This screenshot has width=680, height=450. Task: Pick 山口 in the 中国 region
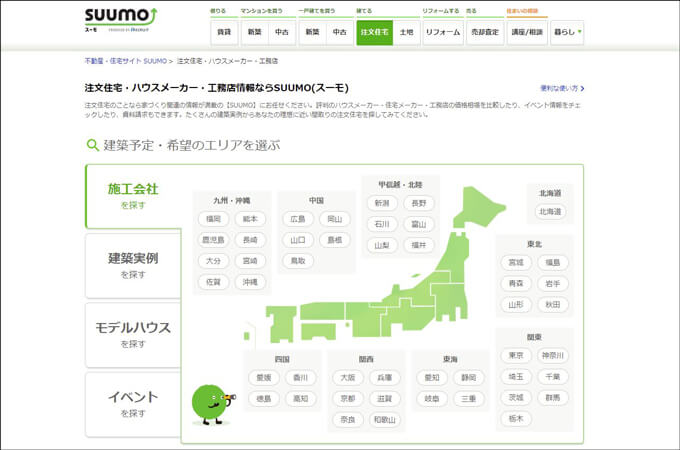[x=298, y=240]
